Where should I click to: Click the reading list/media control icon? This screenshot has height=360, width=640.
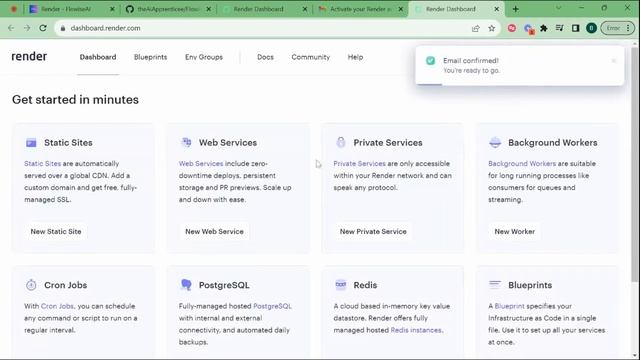coord(560,28)
